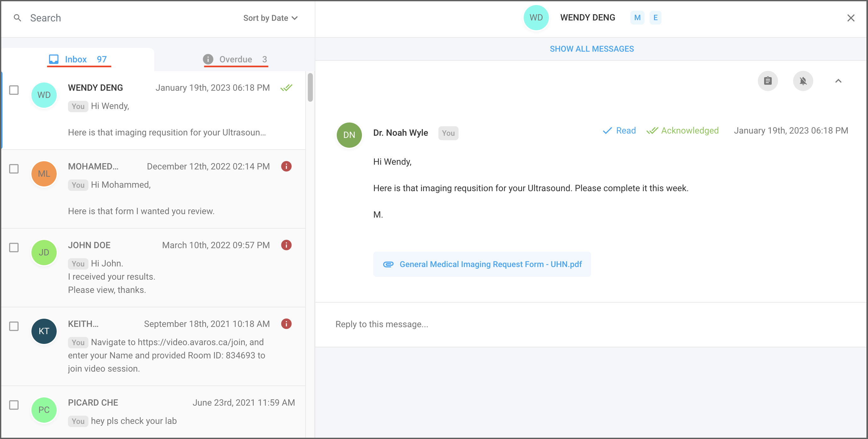Click red alert icon on John Doe row
Screen dimensions: 868x439
point(286,245)
